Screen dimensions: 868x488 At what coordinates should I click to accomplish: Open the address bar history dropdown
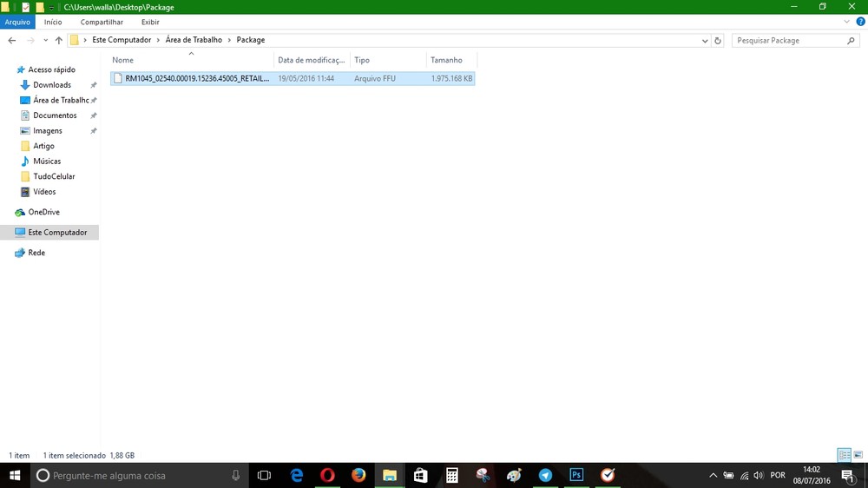click(x=704, y=40)
